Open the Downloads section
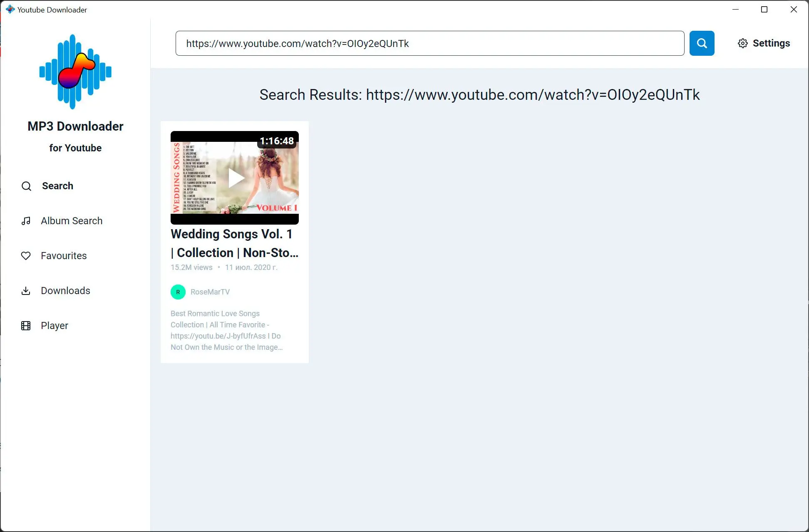809x532 pixels. (65, 290)
